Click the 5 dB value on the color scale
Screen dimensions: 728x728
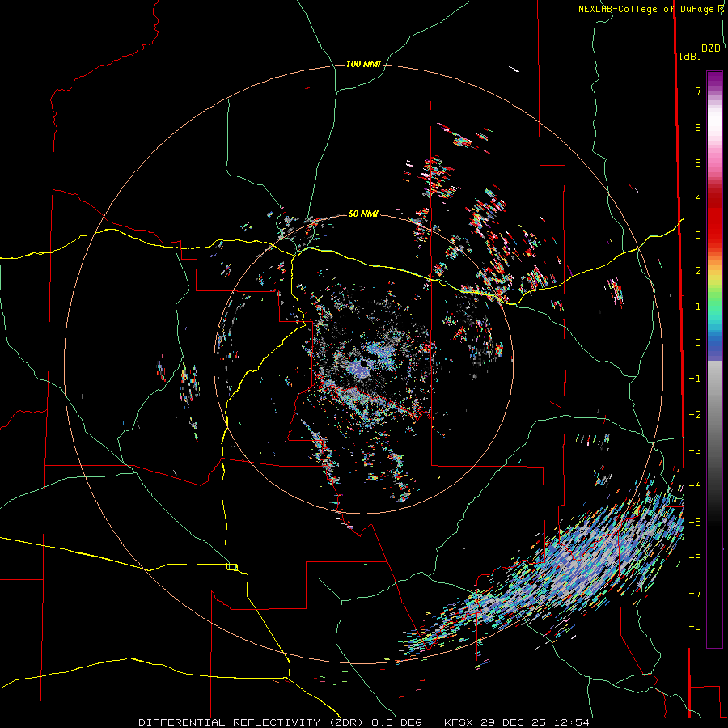pyautogui.click(x=698, y=163)
